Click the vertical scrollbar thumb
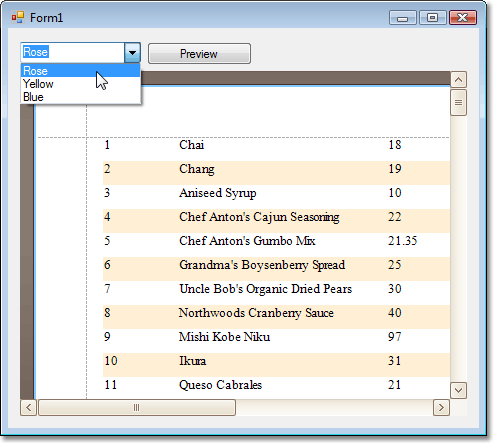This screenshot has height=443, width=494. (x=458, y=103)
